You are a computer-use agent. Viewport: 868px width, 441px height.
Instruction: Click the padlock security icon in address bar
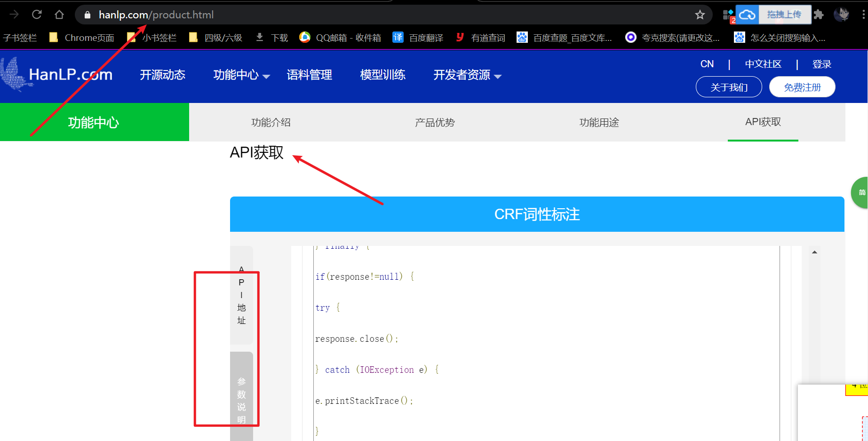87,15
